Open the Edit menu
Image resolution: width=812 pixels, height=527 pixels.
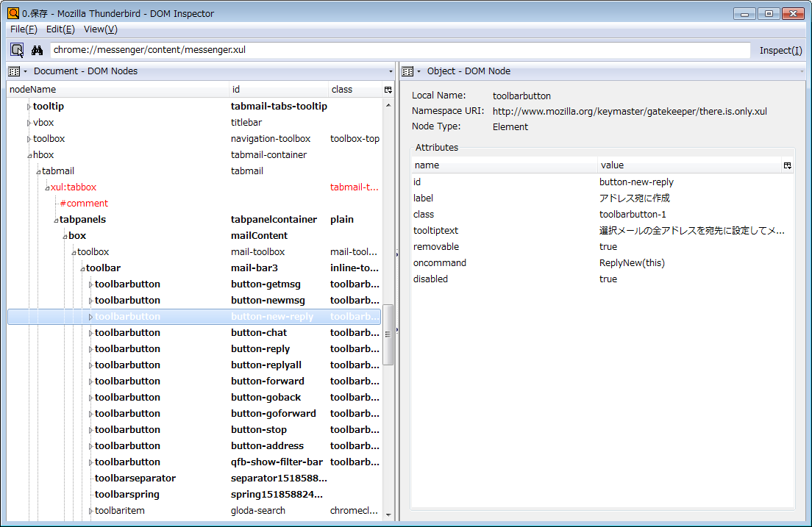pyautogui.click(x=60, y=29)
